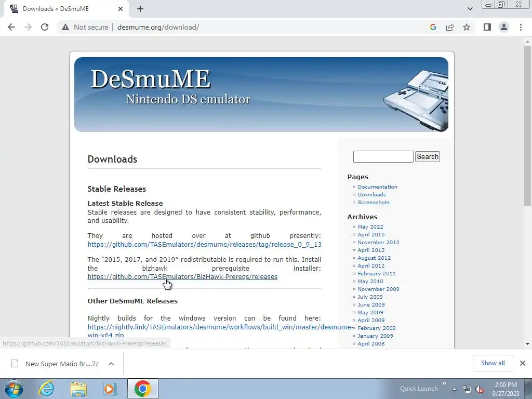Click the page scrollbar up arrow
532x399 pixels.
[x=528, y=42]
